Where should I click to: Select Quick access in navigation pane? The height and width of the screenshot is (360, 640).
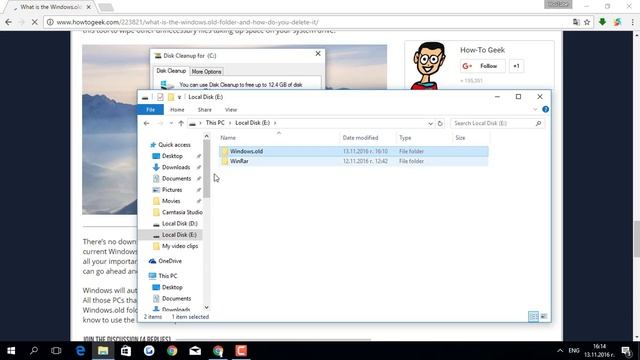click(x=174, y=145)
